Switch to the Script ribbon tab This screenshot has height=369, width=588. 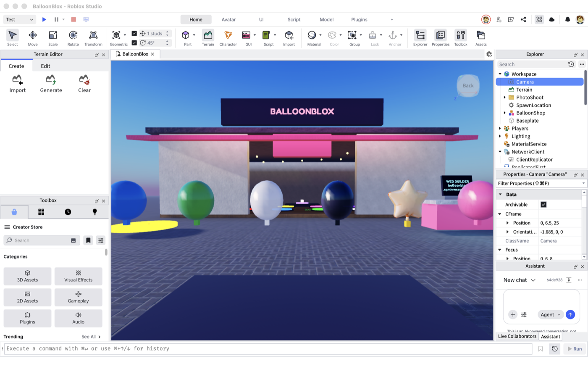294,20
